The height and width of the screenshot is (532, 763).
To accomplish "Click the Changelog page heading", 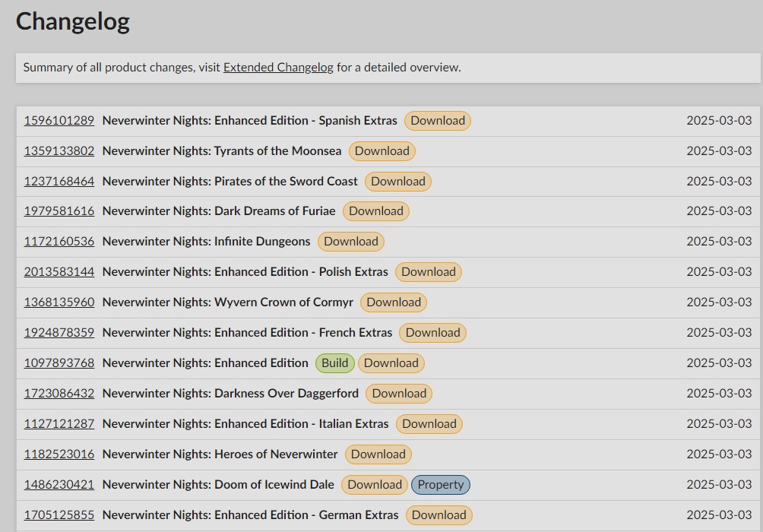I will coord(72,22).
